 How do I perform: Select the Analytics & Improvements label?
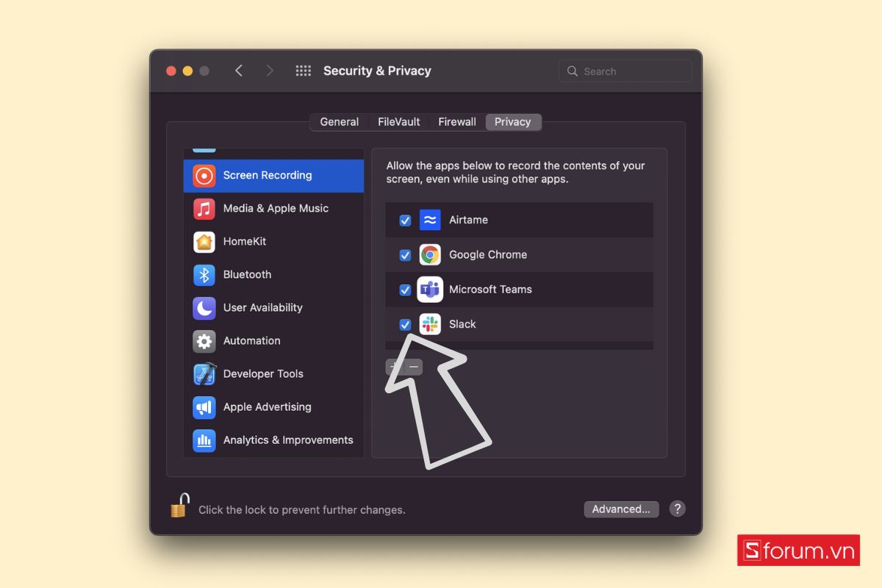[x=288, y=440]
